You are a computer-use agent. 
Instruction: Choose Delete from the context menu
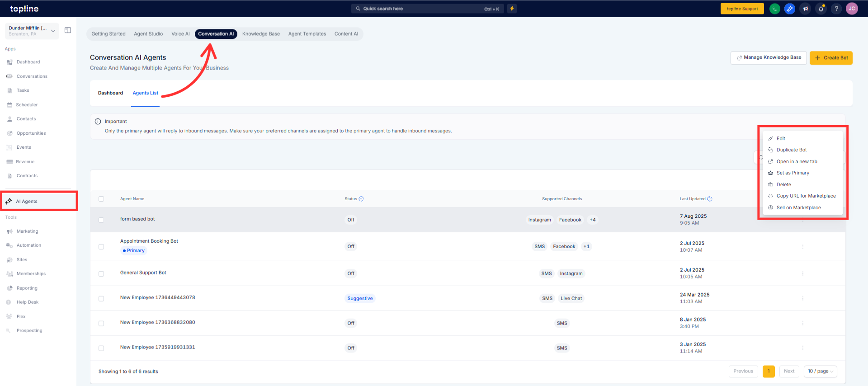[802, 185]
